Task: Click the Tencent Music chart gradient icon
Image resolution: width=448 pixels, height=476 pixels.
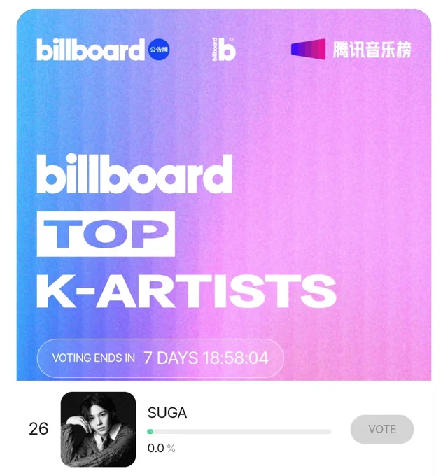Action: [x=309, y=49]
